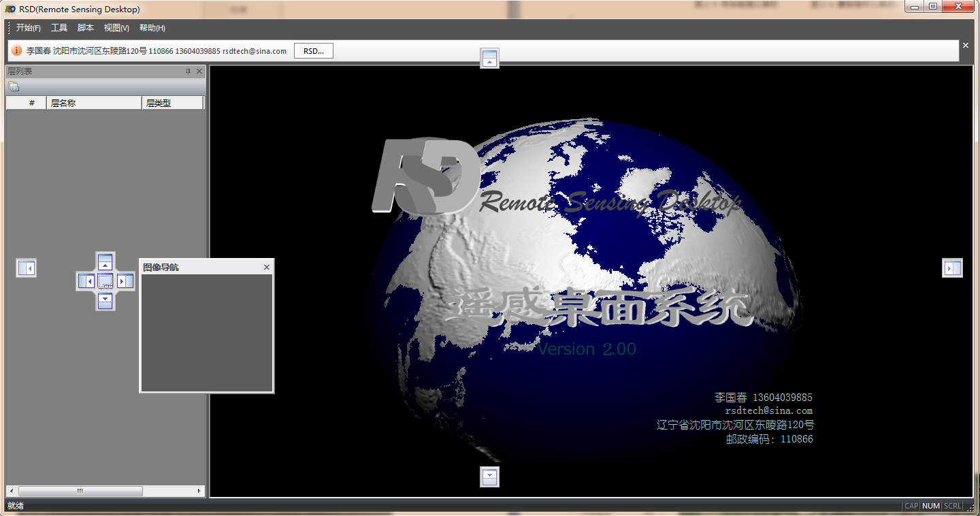Click the RSD... button in the info bar

point(313,50)
